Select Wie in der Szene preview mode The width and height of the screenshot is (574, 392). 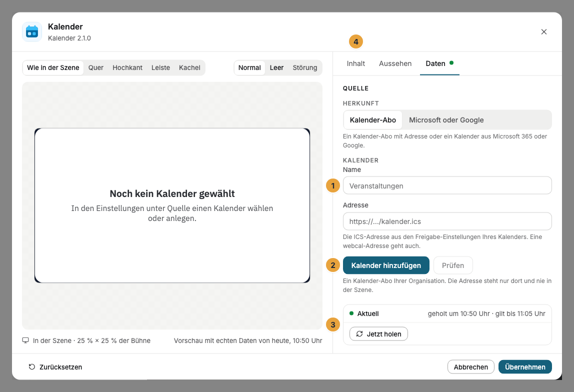[x=53, y=67]
